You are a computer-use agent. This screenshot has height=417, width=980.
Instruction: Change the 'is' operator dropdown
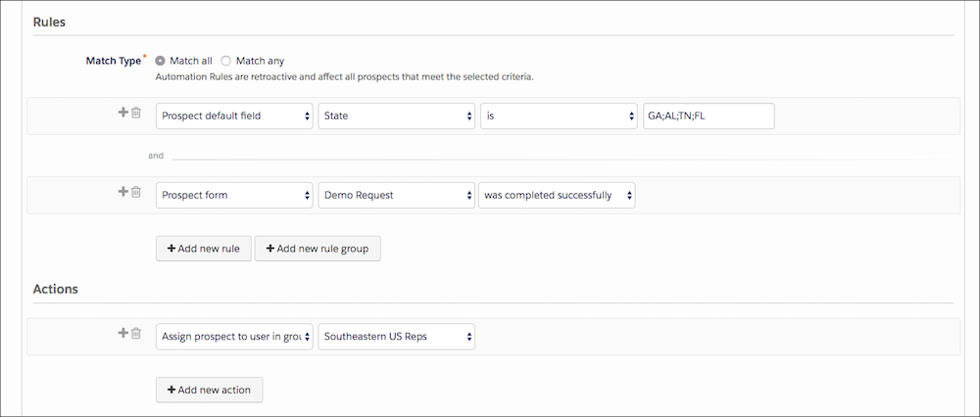559,116
